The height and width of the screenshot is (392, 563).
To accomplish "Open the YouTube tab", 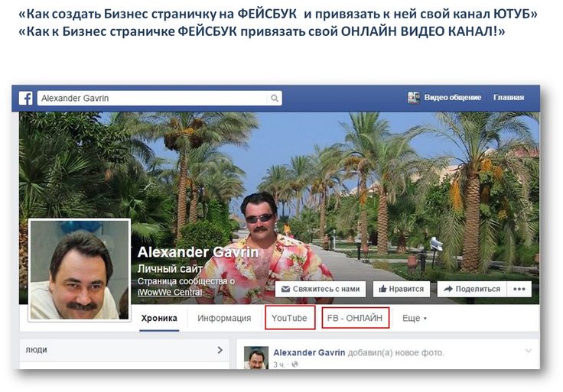I will click(x=289, y=318).
